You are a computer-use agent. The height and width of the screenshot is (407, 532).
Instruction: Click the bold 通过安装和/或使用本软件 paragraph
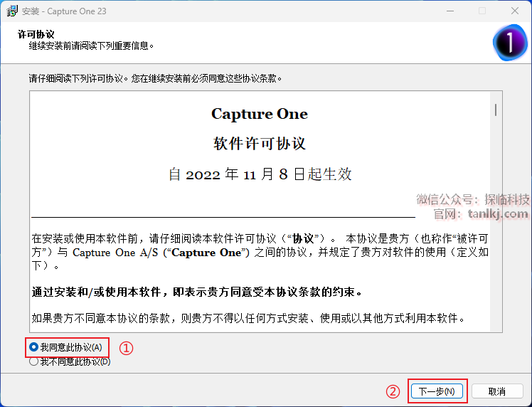197,292
